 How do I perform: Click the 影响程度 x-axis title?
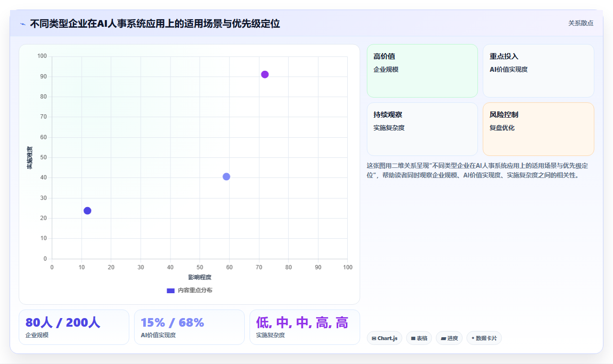pyautogui.click(x=200, y=277)
